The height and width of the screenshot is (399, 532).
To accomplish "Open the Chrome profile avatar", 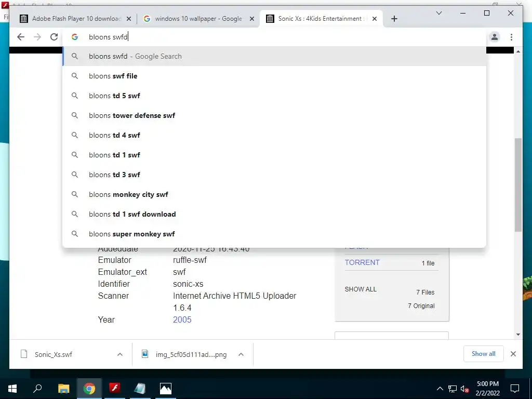I will point(495,37).
